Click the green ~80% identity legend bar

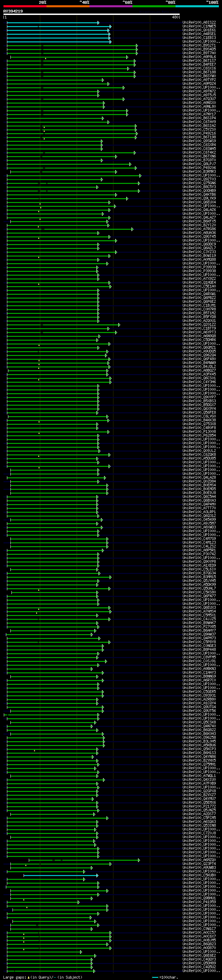point(154,6)
